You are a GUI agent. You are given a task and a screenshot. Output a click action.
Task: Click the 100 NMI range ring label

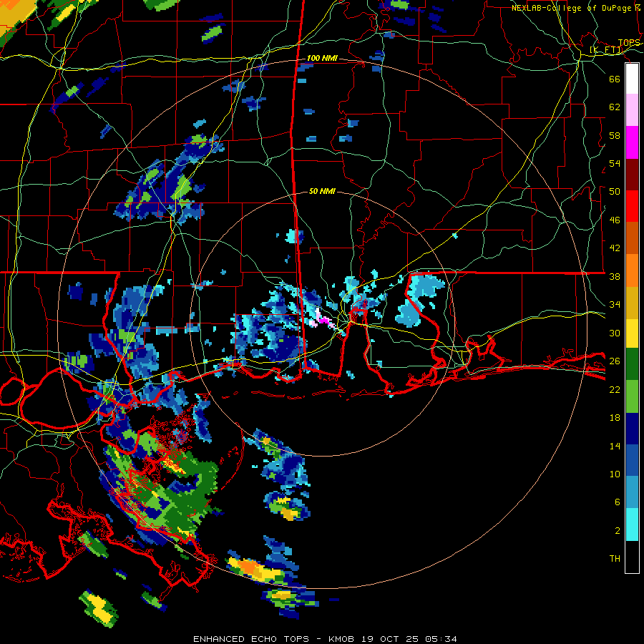click(x=322, y=59)
